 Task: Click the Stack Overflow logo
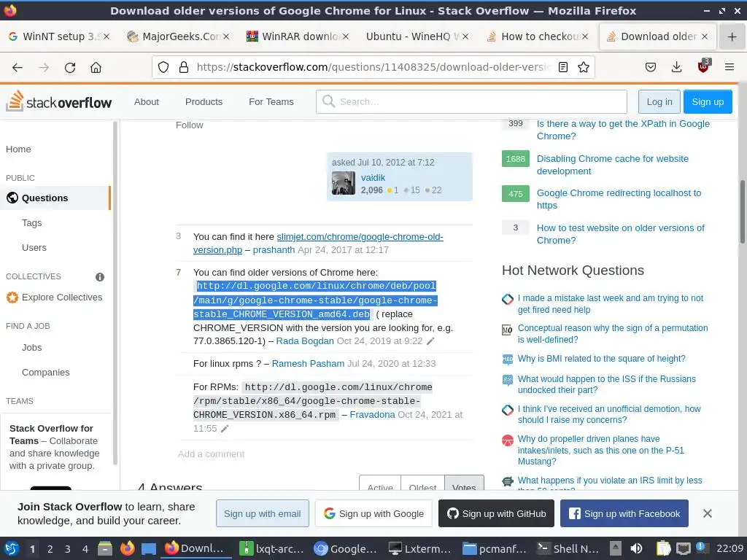(x=58, y=101)
